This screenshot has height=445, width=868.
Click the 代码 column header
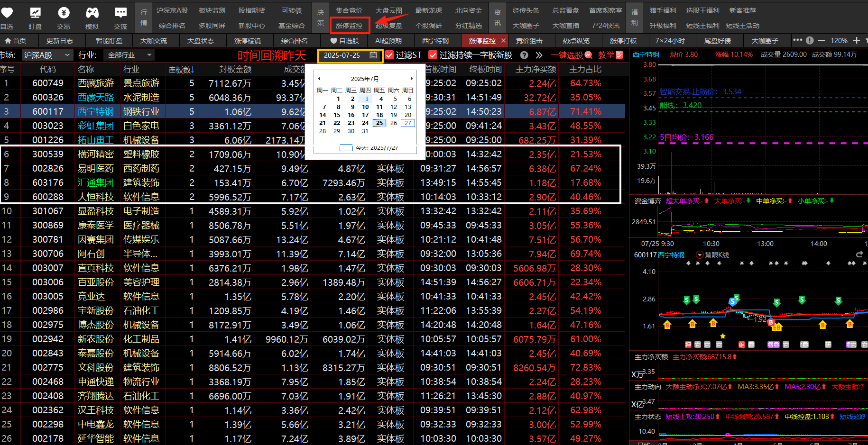[47, 70]
